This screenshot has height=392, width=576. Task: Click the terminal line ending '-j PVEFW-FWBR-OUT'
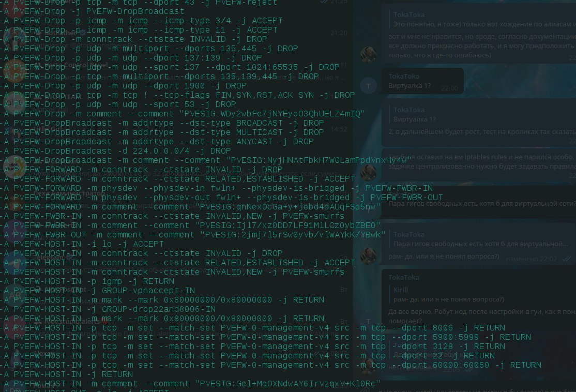[221, 198]
